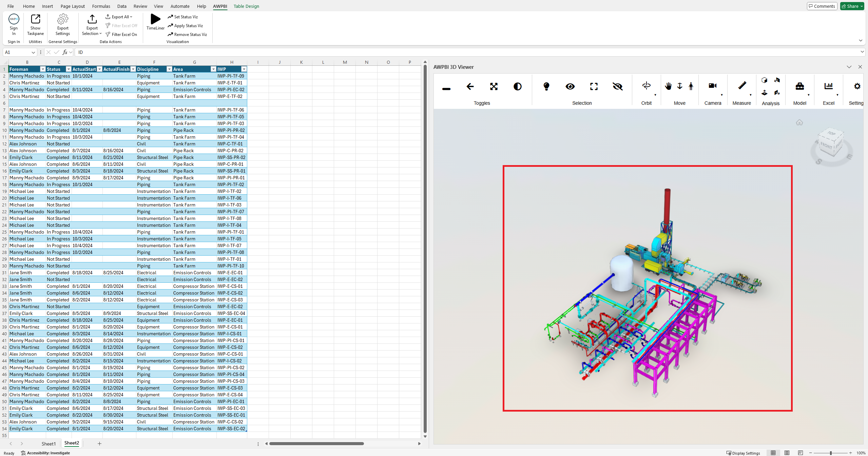Click the vertical scrollbar of the sheet
Image resolution: width=868 pixels, height=456 pixels.
pos(425,249)
